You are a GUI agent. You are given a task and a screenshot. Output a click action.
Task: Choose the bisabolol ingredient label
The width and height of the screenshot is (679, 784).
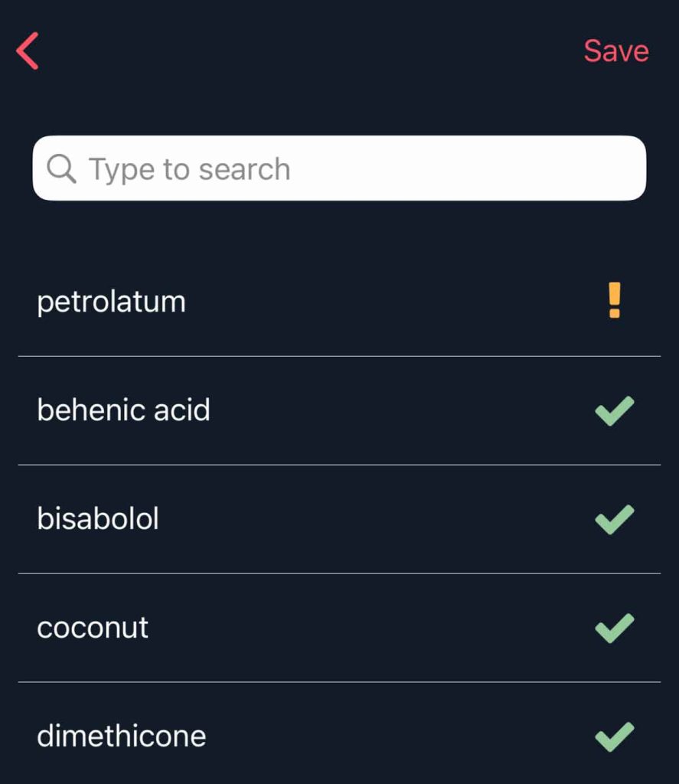98,519
